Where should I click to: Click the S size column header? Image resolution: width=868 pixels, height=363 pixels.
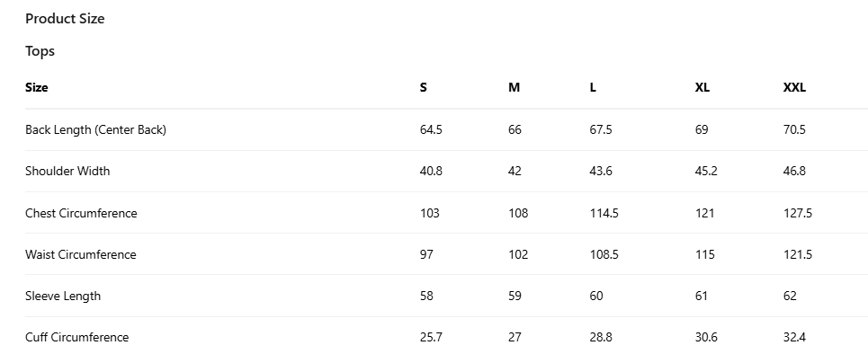424,87
